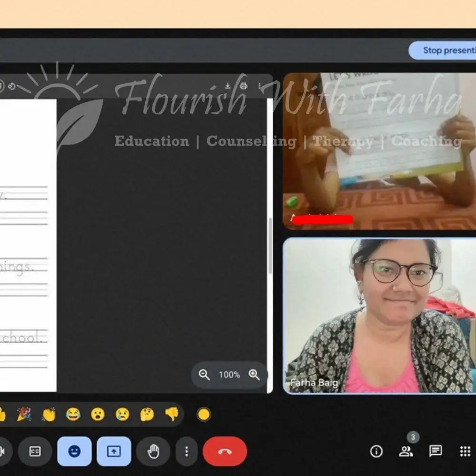Viewport: 476px width, 476px height.
Task: Toggle closed captions with the CC button
Action: [35, 451]
